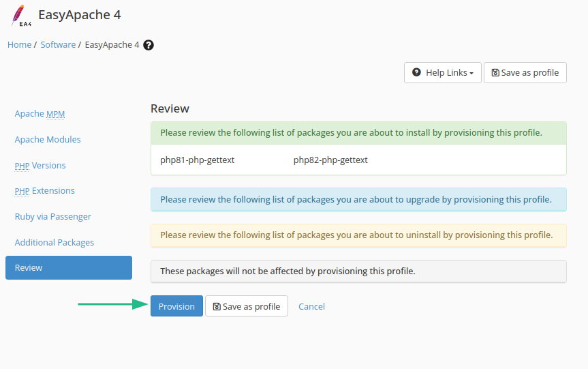Click the php81-php-gettext package entry
Image resolution: width=588 pixels, height=369 pixels.
click(x=198, y=160)
